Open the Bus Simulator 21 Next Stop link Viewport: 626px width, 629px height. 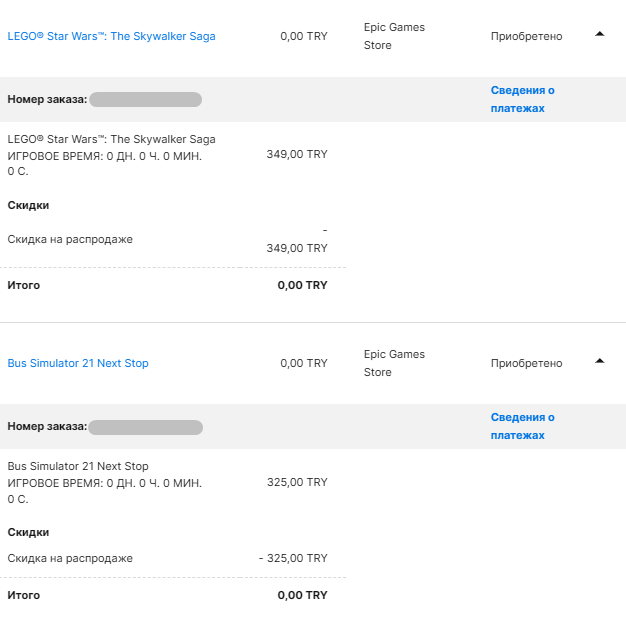[78, 363]
